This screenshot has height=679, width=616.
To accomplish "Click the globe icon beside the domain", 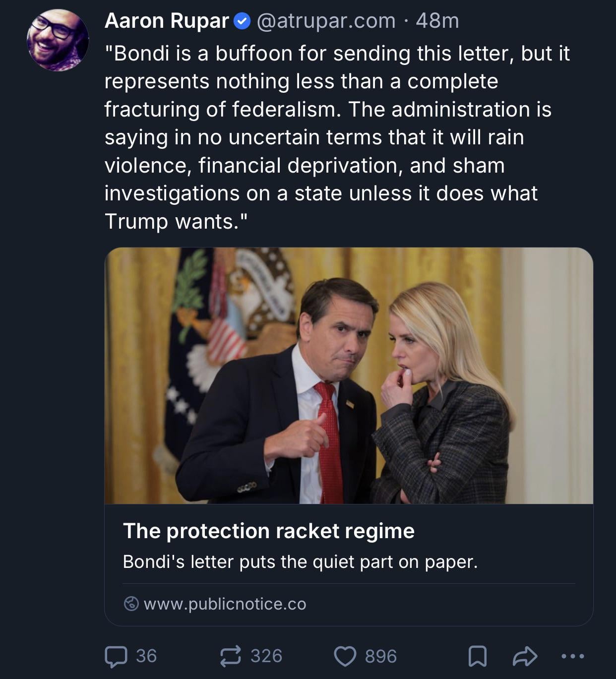I will (x=131, y=604).
